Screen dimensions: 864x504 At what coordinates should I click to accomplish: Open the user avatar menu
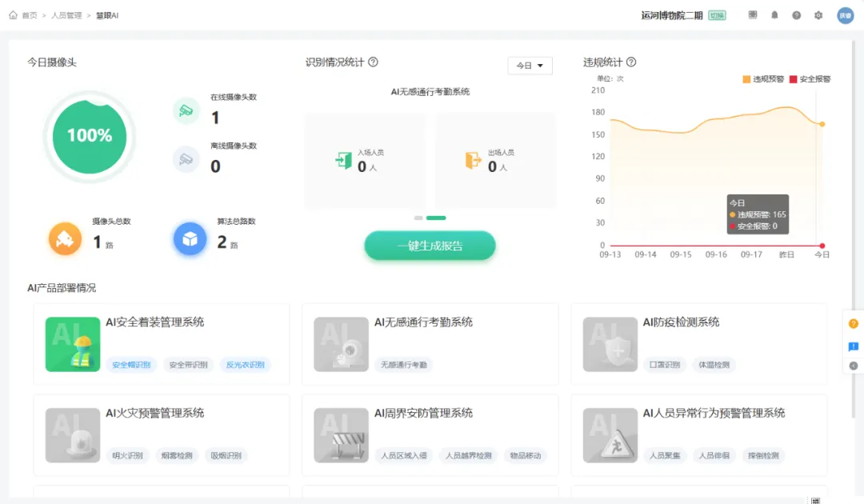846,15
